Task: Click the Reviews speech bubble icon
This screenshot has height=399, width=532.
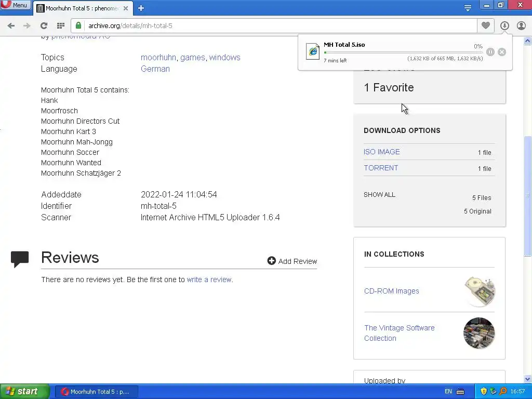Action: 20,260
